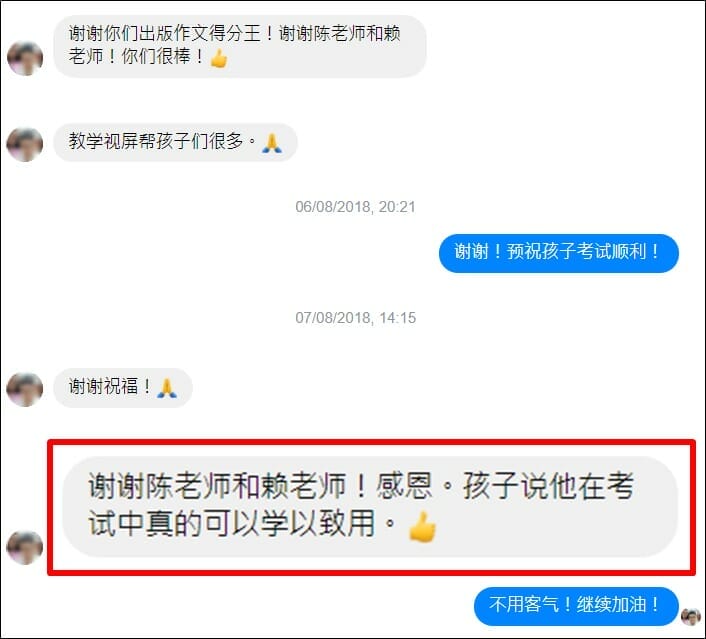Click sender avatar beside 作文得分王 message
The image size is (706, 639).
tap(25, 58)
